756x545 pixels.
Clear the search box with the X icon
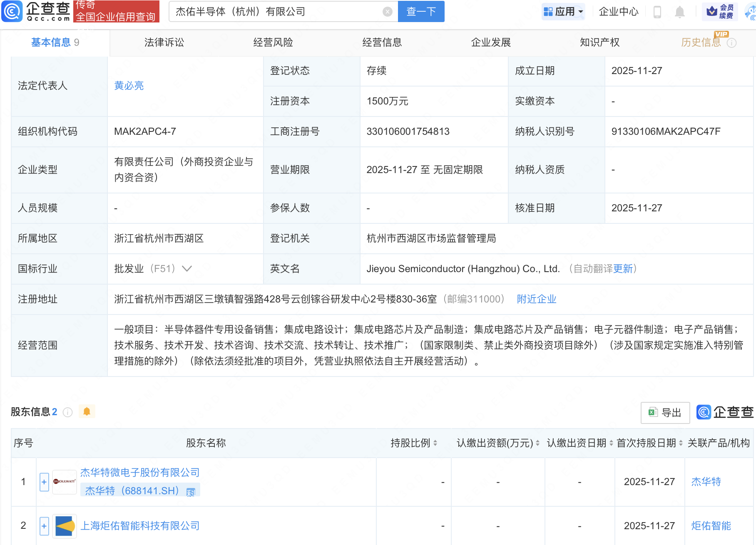tap(387, 12)
